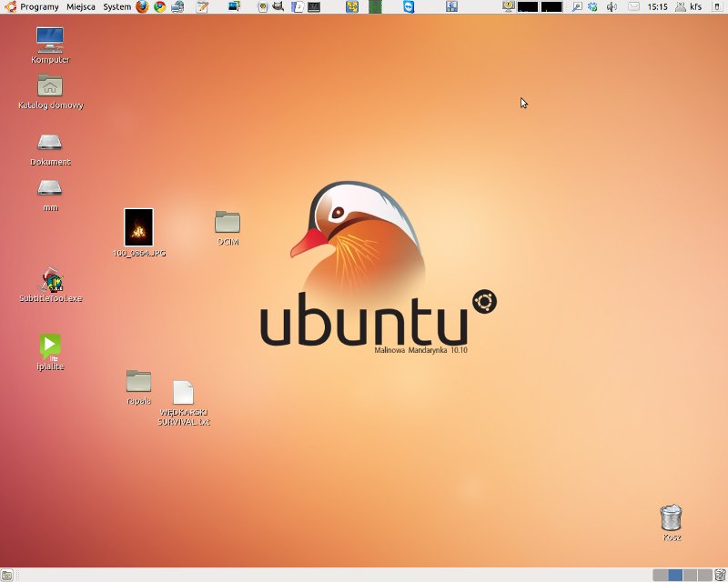Screen dimensions: 728x582
Task: Select the Dokument drive icon
Action: [x=50, y=149]
